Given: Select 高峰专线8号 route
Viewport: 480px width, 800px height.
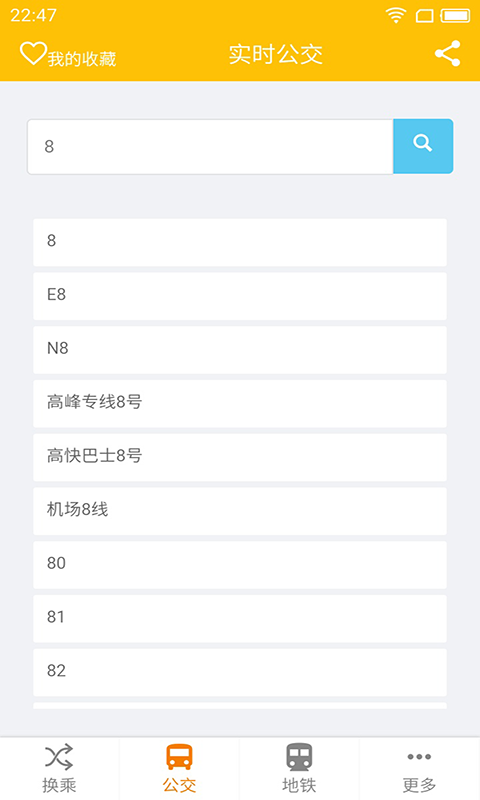Looking at the screenshot, I should (240, 404).
